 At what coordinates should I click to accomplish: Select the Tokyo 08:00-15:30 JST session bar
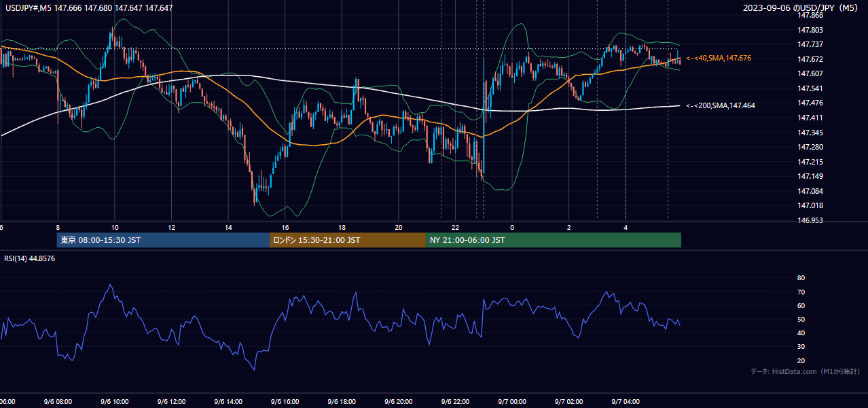pos(163,240)
